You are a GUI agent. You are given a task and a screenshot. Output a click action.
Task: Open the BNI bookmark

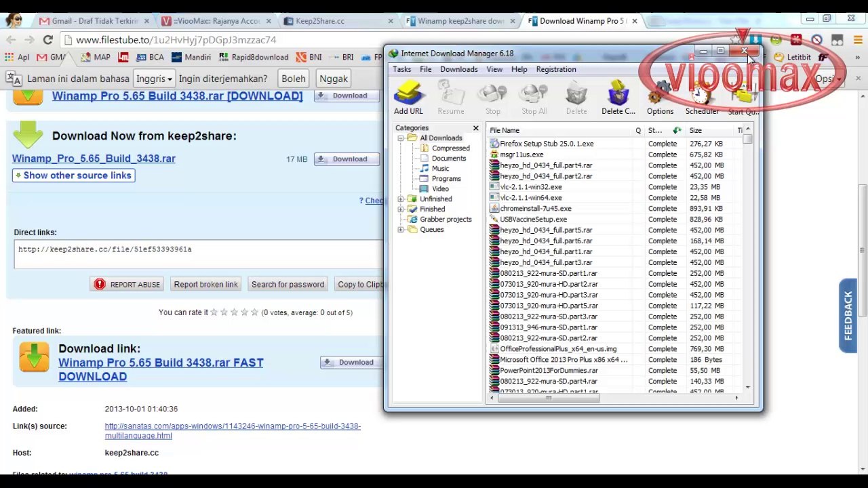[309, 58]
